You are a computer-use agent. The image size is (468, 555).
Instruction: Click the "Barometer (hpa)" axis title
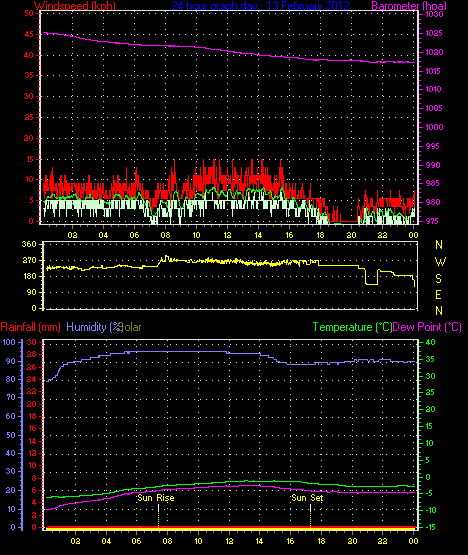pyautogui.click(x=409, y=6)
